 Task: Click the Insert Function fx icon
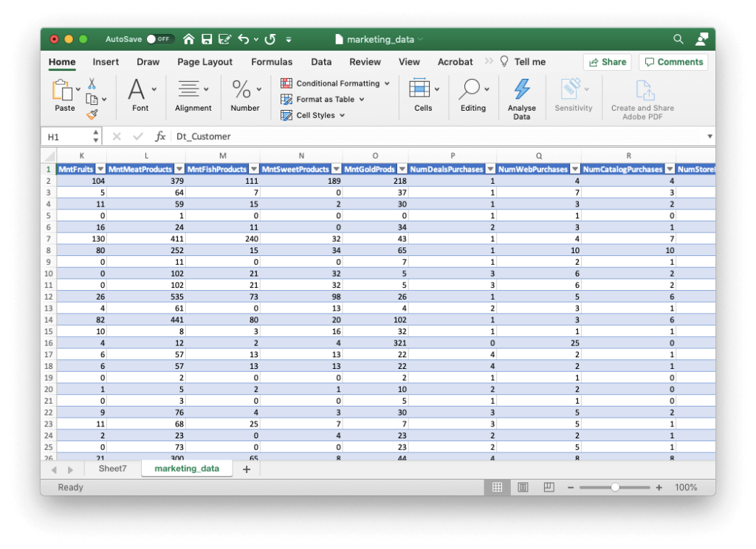pyautogui.click(x=162, y=136)
